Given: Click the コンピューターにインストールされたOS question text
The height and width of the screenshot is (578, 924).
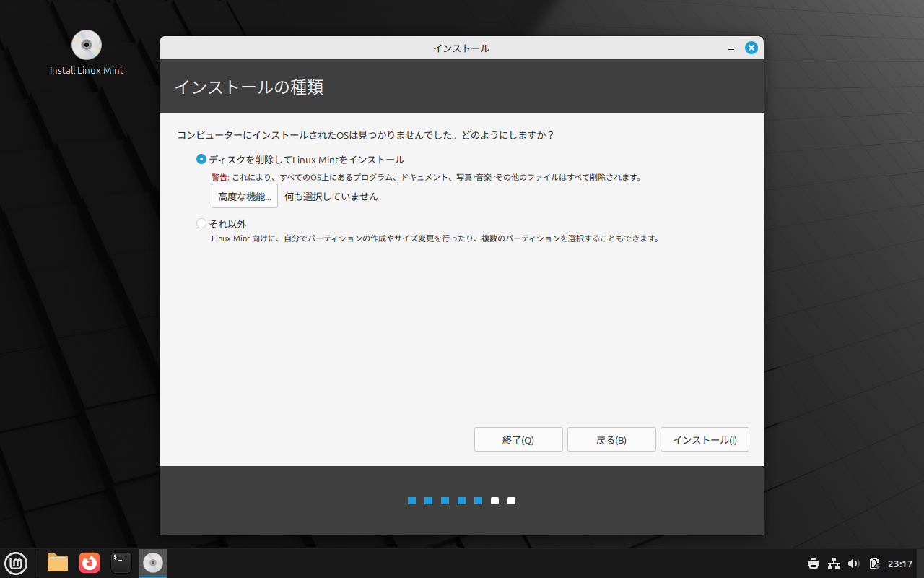Looking at the screenshot, I should pyautogui.click(x=365, y=135).
